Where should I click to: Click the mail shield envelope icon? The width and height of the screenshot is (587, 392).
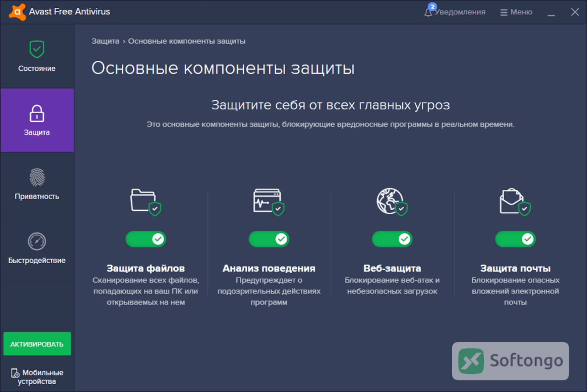515,202
